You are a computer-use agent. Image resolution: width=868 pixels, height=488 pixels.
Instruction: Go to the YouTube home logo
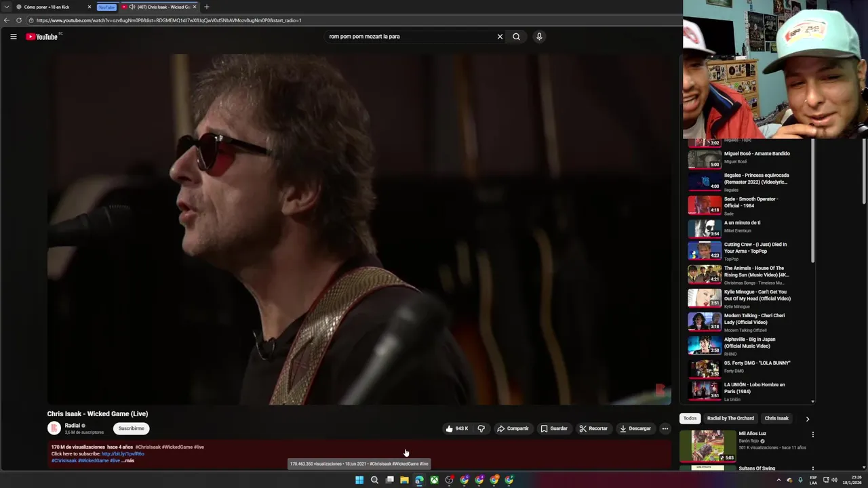[42, 37]
